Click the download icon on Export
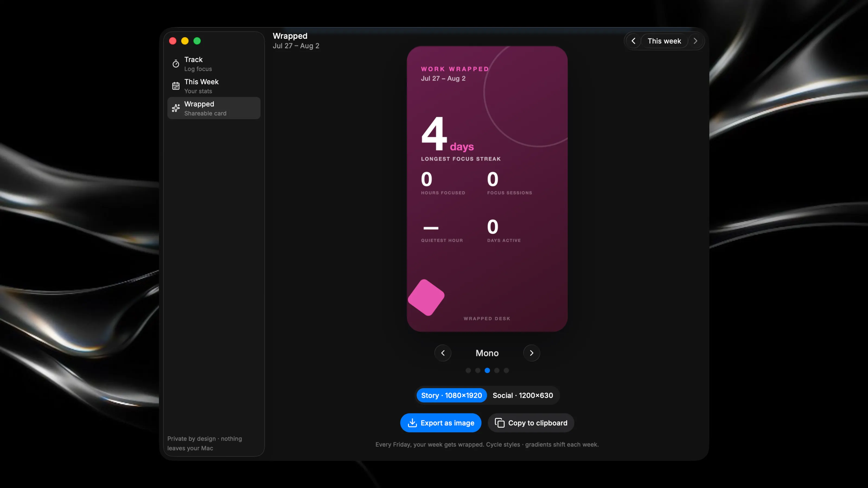This screenshot has width=868, height=488. (x=412, y=423)
